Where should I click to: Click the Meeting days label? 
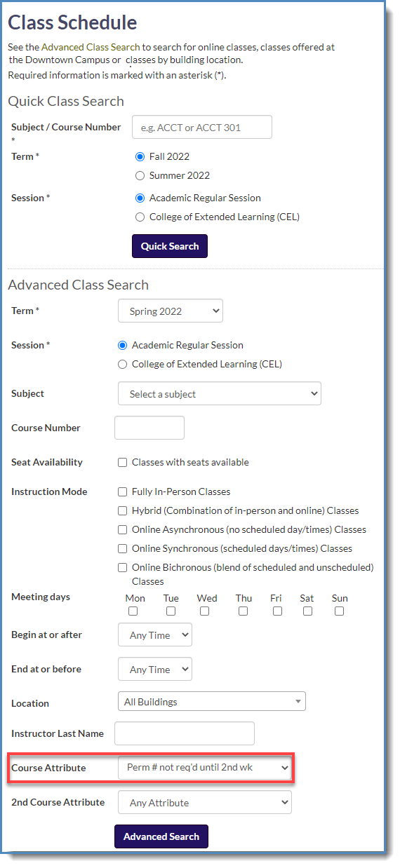click(x=41, y=597)
